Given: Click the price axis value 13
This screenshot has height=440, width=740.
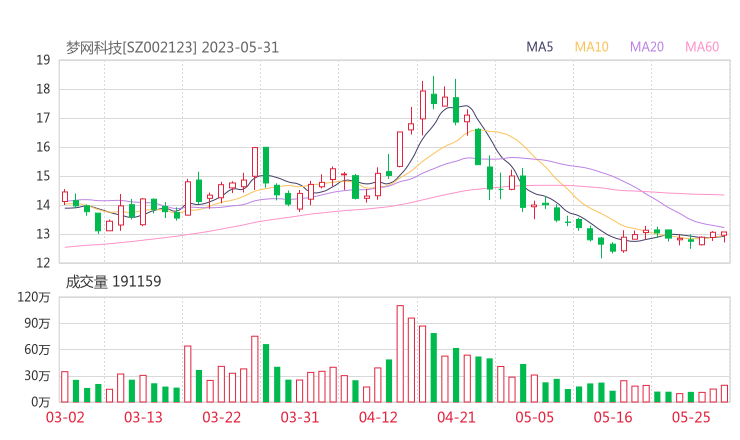Looking at the screenshot, I should click(x=43, y=234).
